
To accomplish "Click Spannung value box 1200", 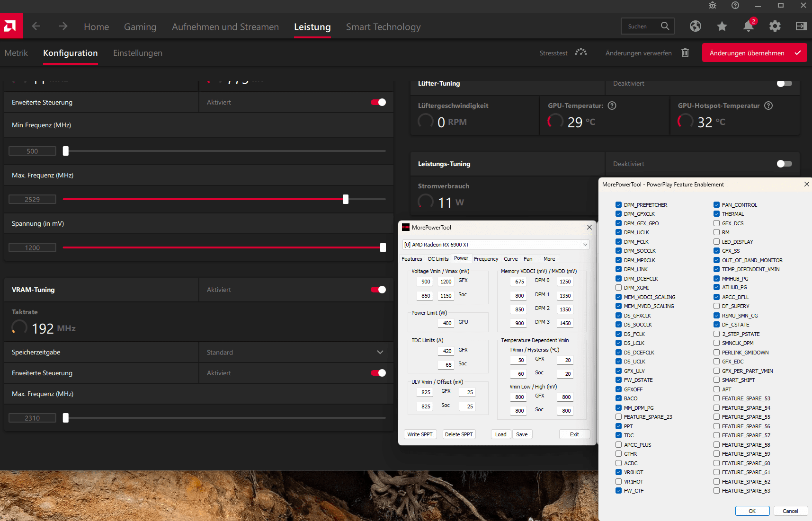I will coord(32,247).
